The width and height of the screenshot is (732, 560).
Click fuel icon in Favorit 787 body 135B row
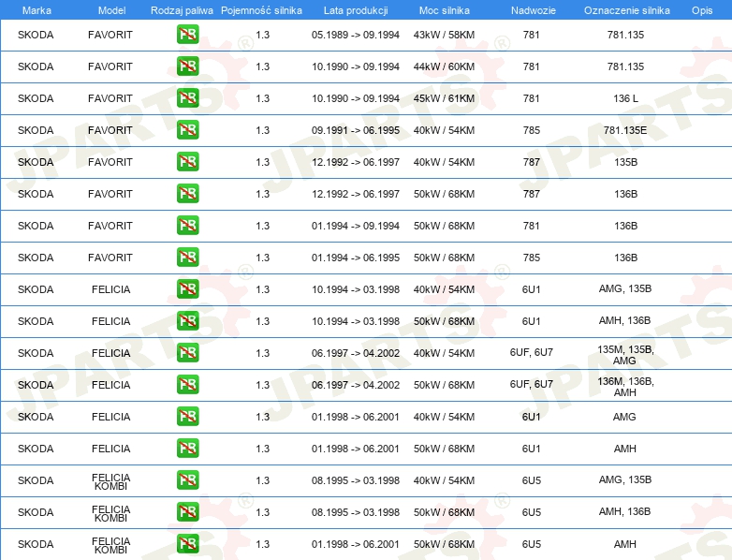point(187,162)
